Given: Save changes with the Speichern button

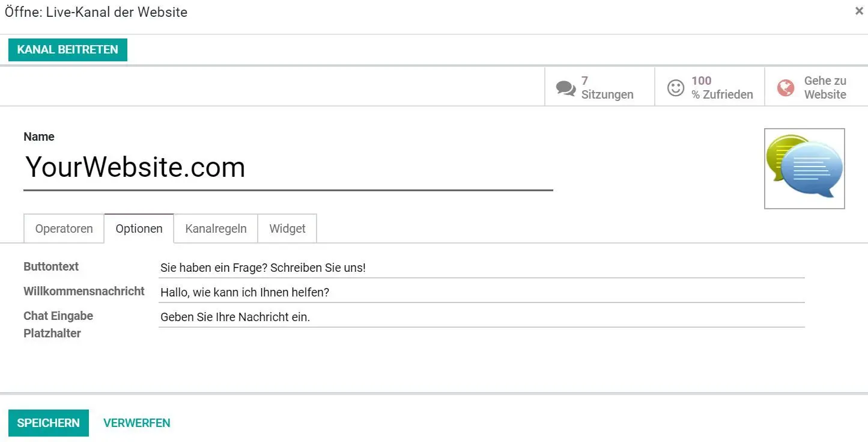Looking at the screenshot, I should (49, 423).
